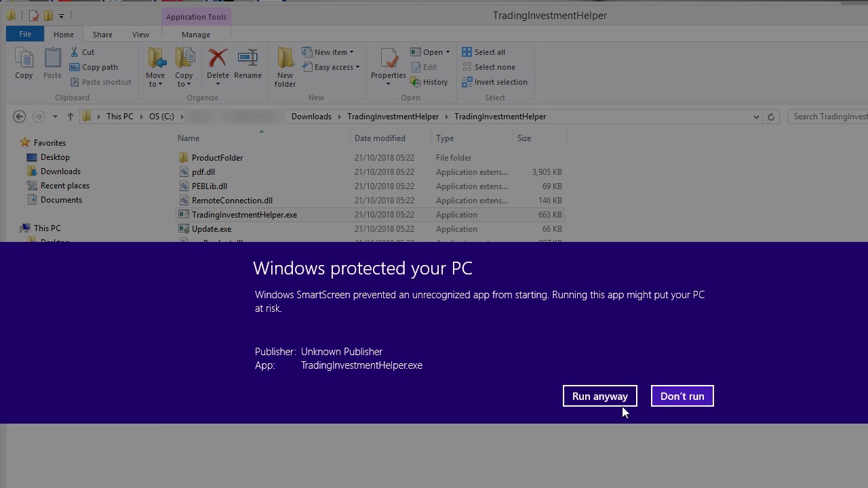Open the Copy to dropdown

tap(184, 80)
